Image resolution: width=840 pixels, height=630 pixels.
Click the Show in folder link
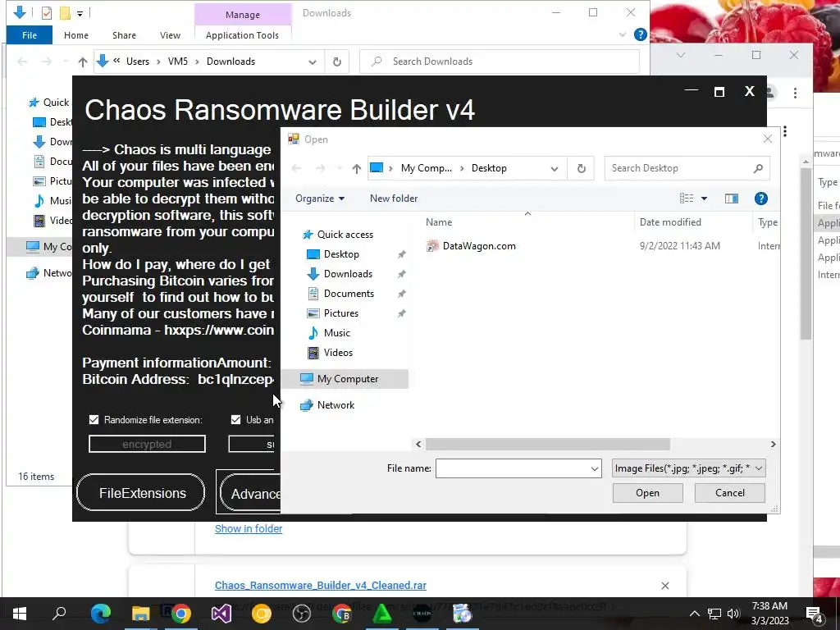tap(249, 529)
